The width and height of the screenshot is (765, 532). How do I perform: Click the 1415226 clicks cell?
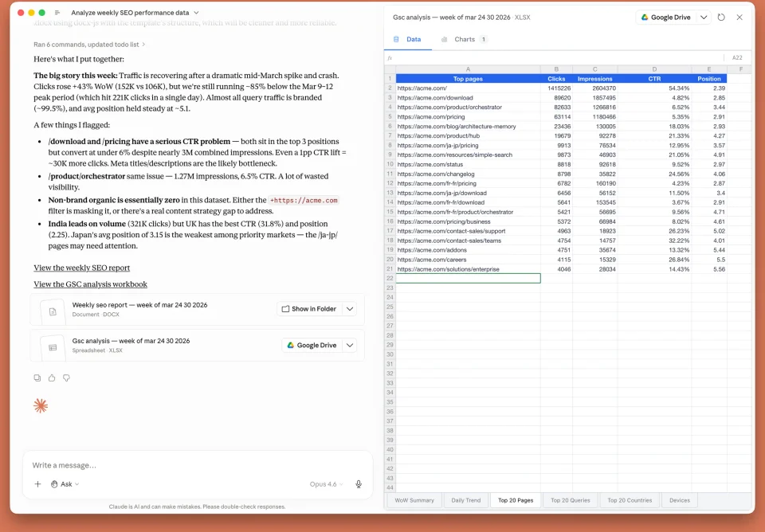pos(556,88)
